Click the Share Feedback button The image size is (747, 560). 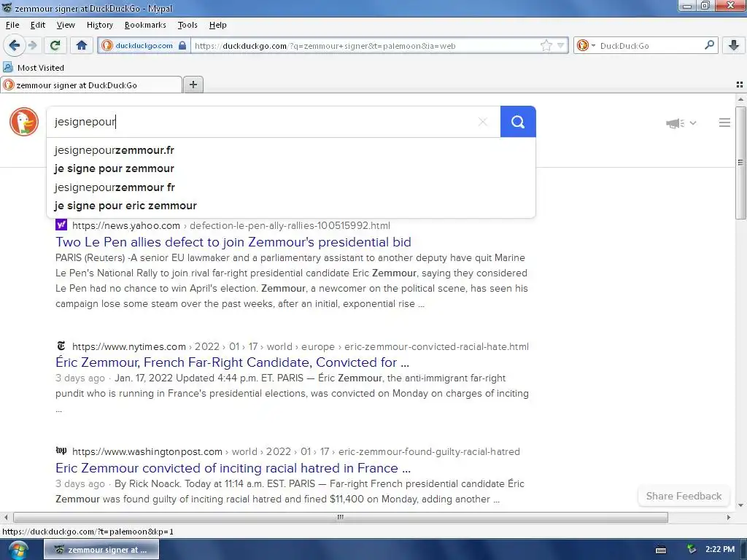pyautogui.click(x=684, y=496)
